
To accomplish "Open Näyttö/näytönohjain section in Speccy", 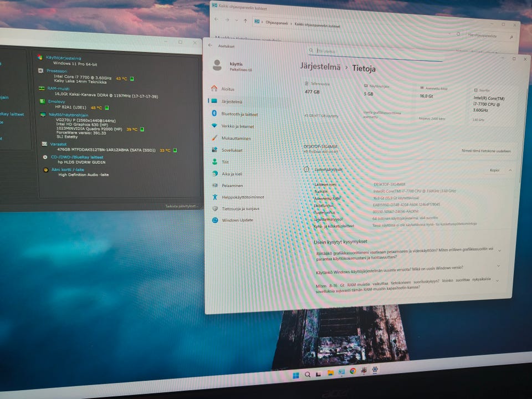I will [68, 115].
